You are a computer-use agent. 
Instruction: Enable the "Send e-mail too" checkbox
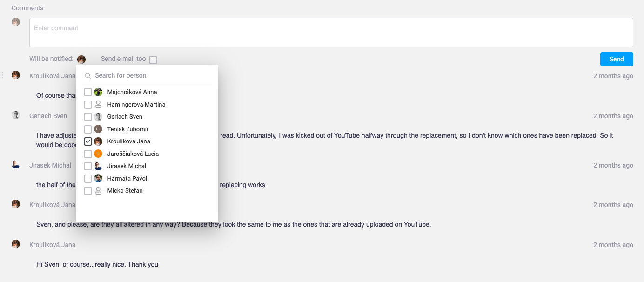click(153, 60)
